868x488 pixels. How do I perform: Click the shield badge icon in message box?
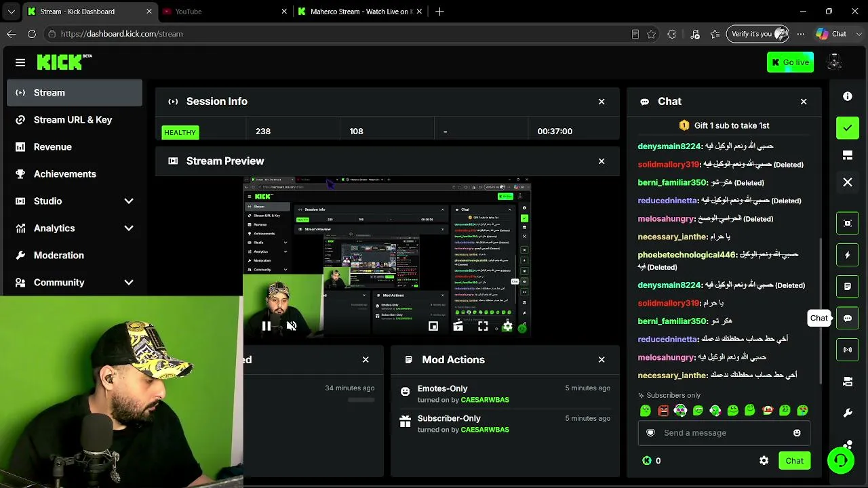[x=650, y=433]
